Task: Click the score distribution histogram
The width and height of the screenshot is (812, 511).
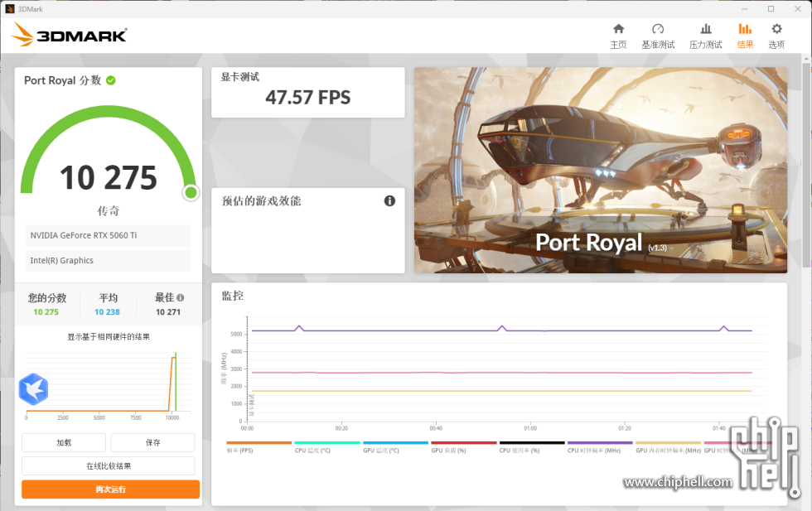Action: pos(109,386)
